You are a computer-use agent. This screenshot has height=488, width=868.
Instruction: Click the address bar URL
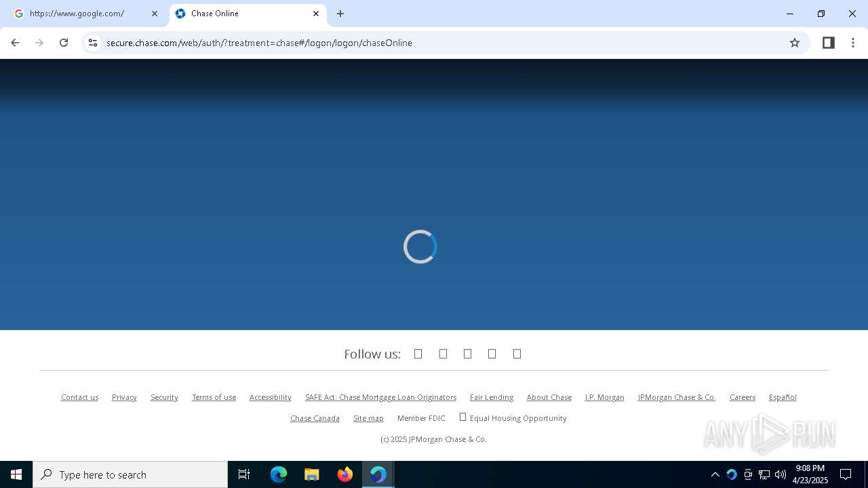click(259, 43)
